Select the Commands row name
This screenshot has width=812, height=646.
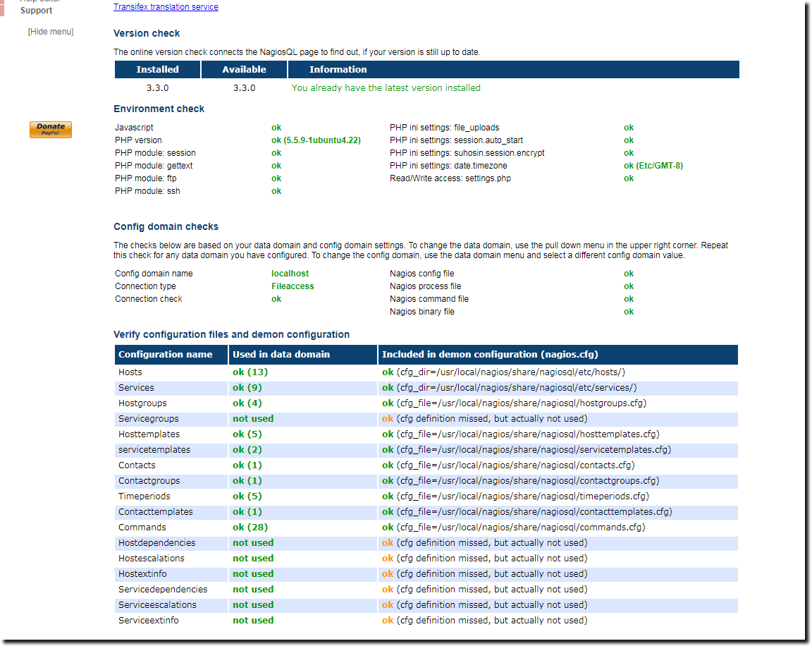pyautogui.click(x=142, y=528)
